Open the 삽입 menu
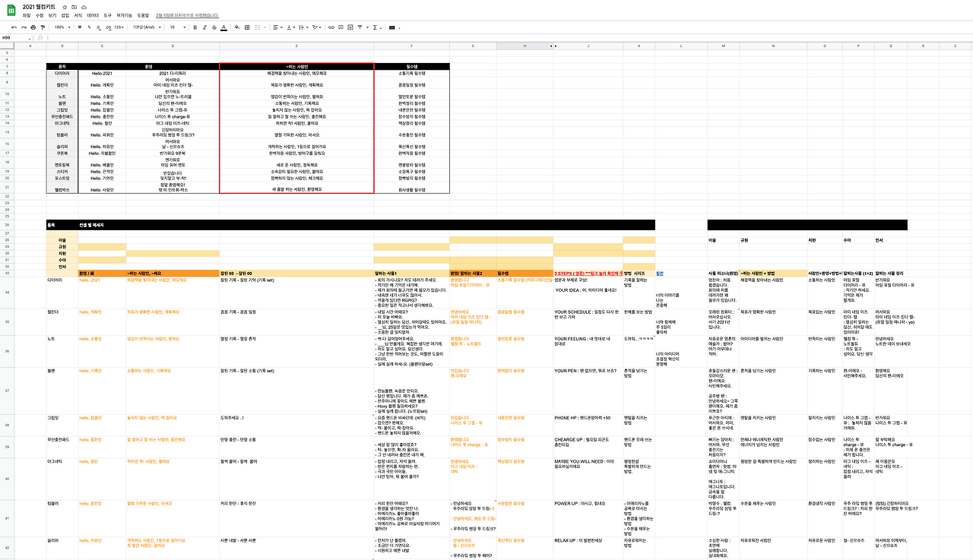 65,15
